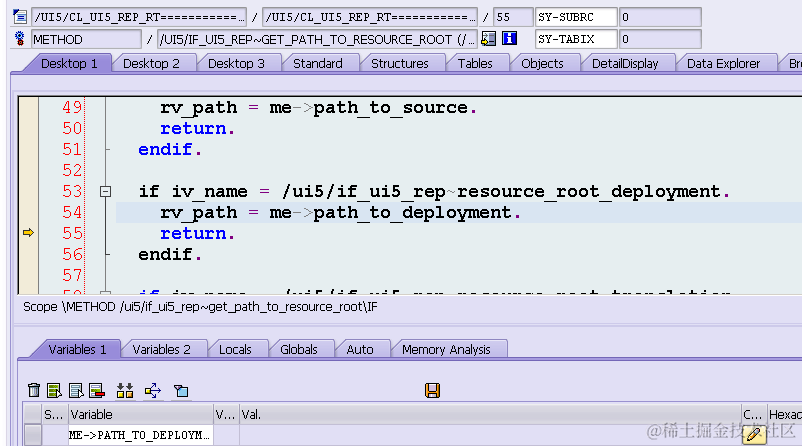Open the Memory Analysis tab

tap(446, 349)
